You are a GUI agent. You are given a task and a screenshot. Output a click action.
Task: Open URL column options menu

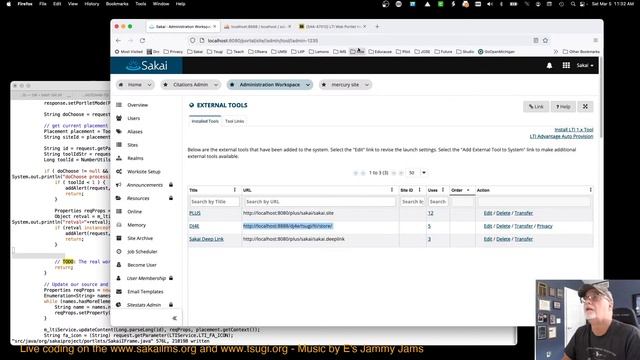(x=392, y=190)
